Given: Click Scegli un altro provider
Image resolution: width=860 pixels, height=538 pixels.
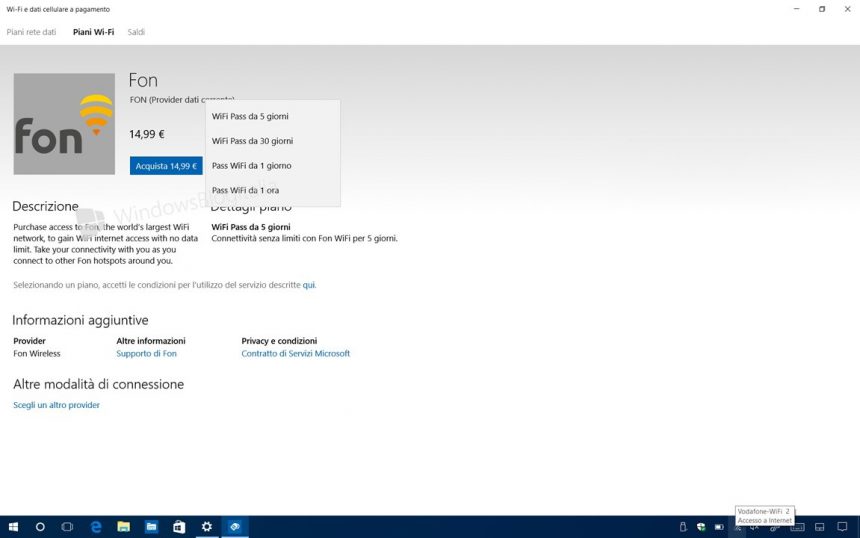Looking at the screenshot, I should 56,405.
